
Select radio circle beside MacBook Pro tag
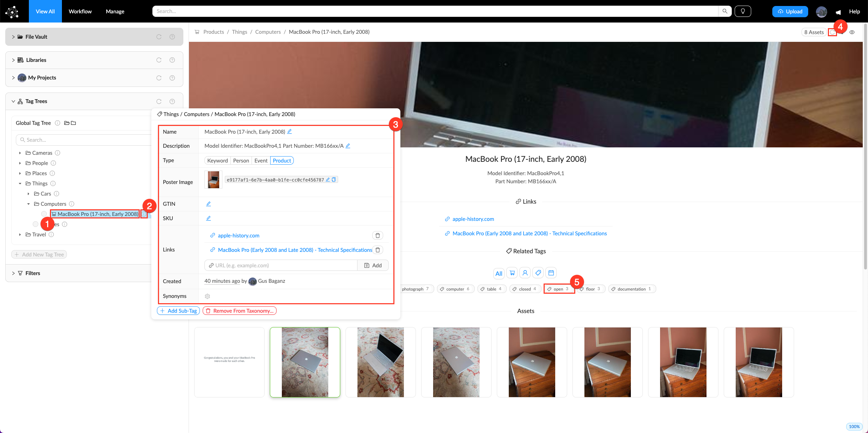point(44,214)
